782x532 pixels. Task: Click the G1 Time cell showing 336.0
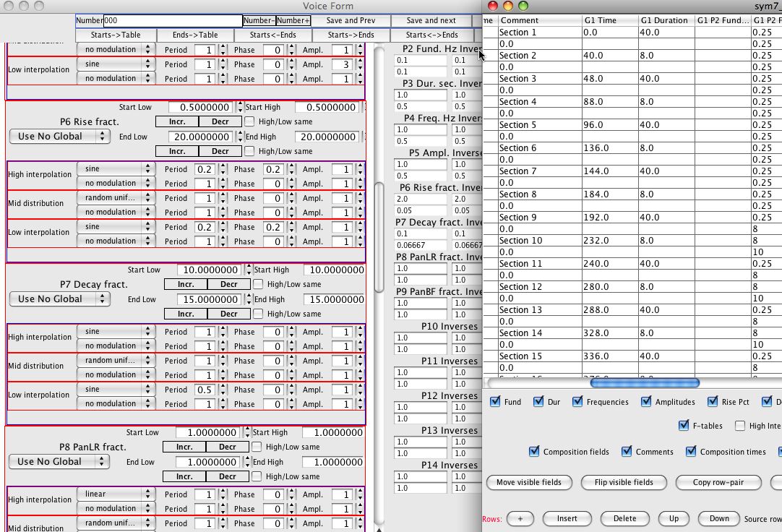[x=611, y=356]
